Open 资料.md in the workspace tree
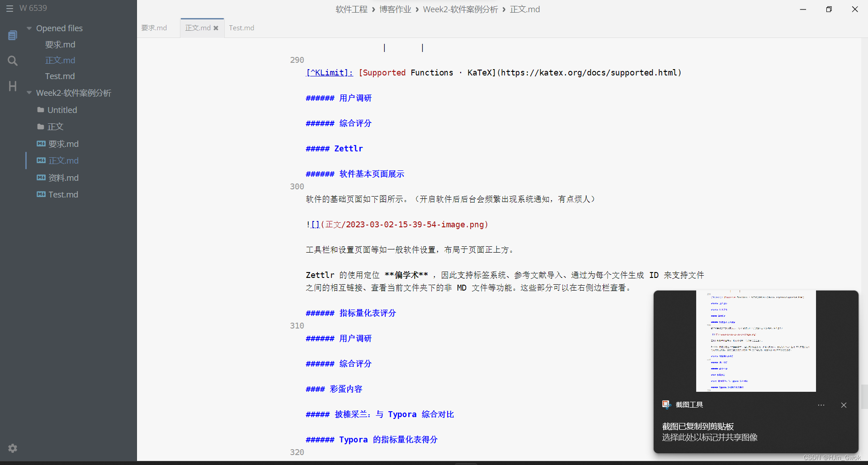Image resolution: width=868 pixels, height=465 pixels. pyautogui.click(x=64, y=178)
